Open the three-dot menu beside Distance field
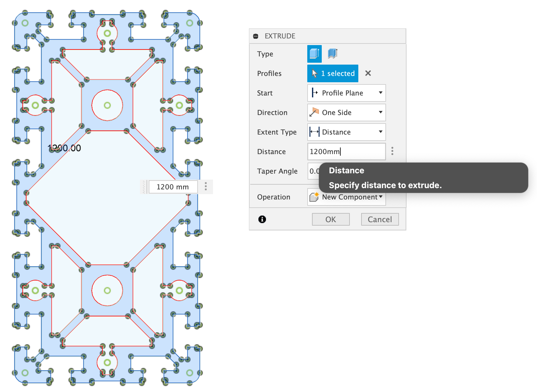Image resolution: width=537 pixels, height=392 pixels. click(392, 151)
